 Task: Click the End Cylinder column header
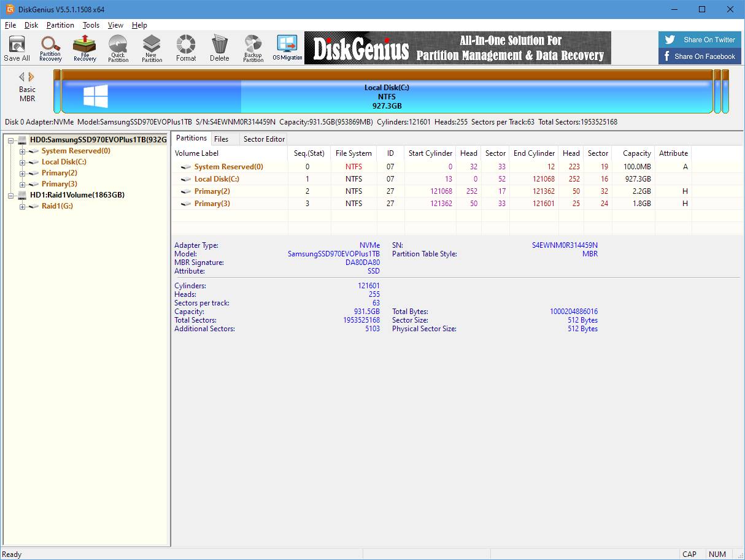click(534, 153)
